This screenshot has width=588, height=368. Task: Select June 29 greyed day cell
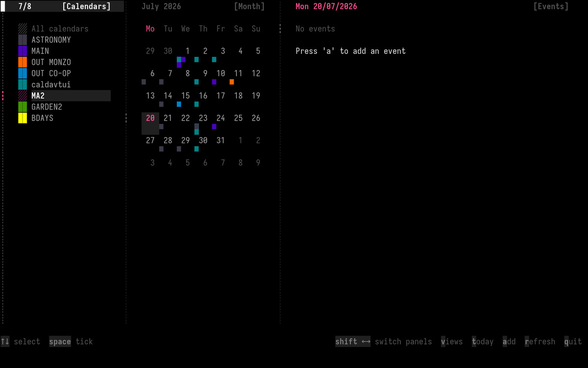(x=150, y=51)
